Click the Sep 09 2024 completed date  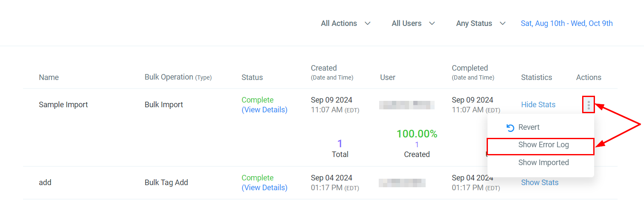(x=473, y=100)
